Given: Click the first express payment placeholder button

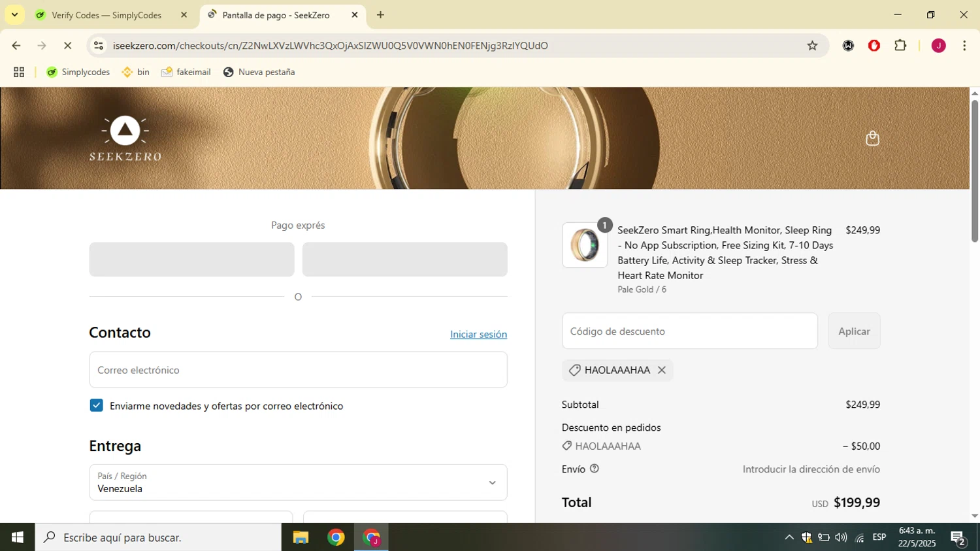Looking at the screenshot, I should point(191,259).
